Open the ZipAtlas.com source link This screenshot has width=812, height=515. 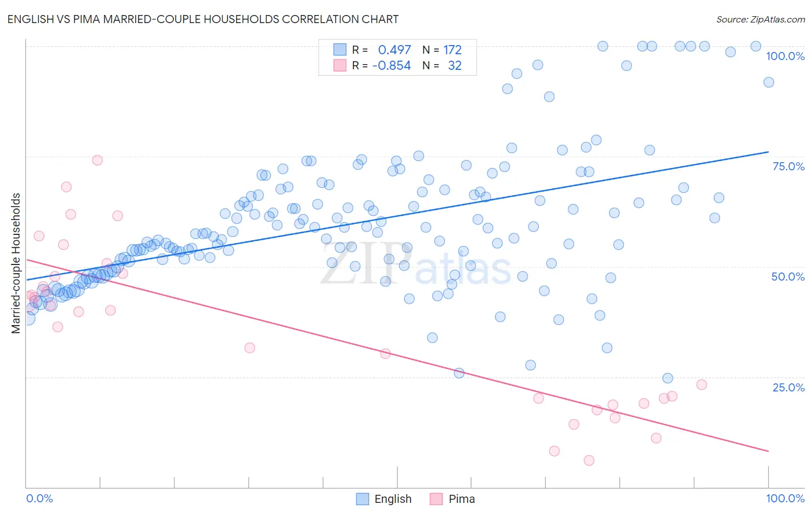[x=760, y=20]
